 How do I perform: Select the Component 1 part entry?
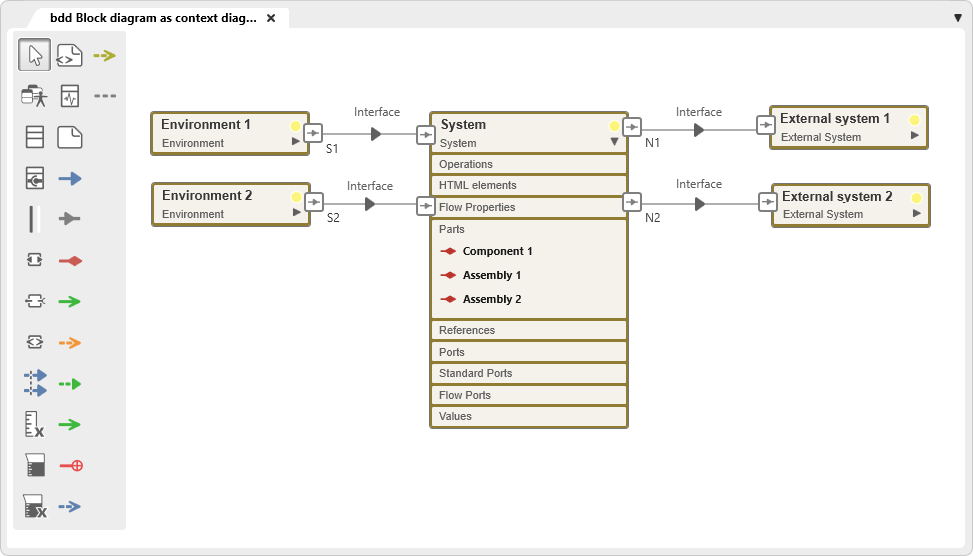pyautogui.click(x=497, y=251)
